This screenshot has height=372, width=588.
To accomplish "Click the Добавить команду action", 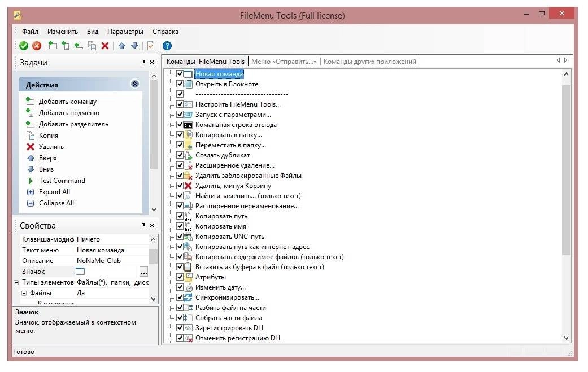I will [x=68, y=102].
